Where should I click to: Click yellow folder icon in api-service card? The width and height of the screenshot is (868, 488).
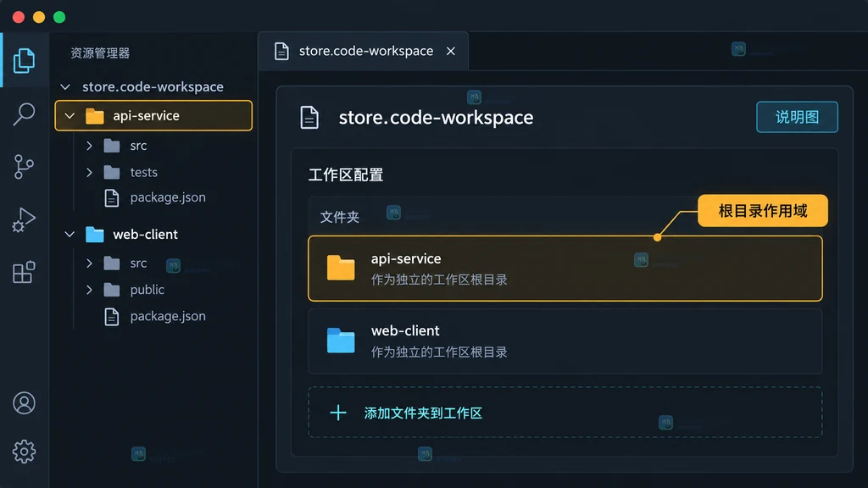[x=341, y=268]
